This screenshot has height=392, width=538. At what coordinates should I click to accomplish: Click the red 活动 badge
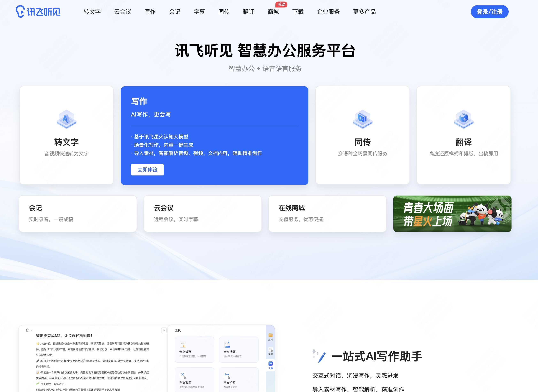[x=281, y=5]
